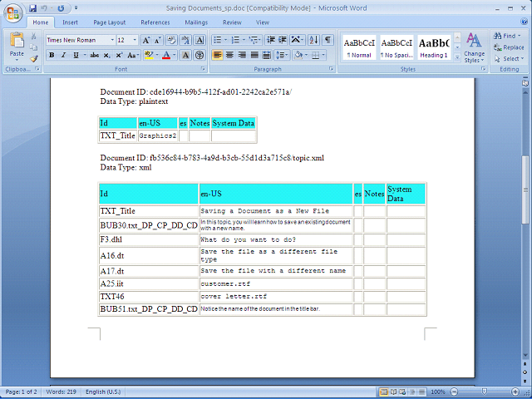This screenshot has height=399, width=532.
Task: Open the shading color dropdown
Action: (307, 55)
